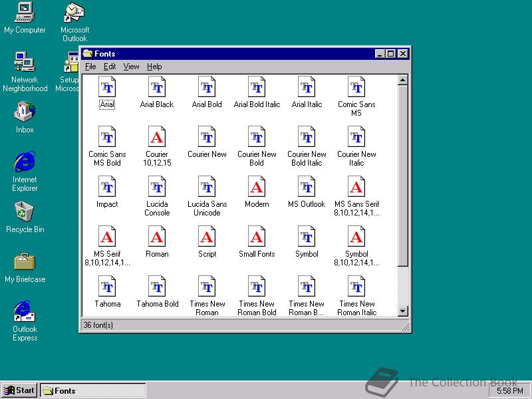Select the Times New Roman Italic font
Viewport: 532px width, 399px height.
356,287
